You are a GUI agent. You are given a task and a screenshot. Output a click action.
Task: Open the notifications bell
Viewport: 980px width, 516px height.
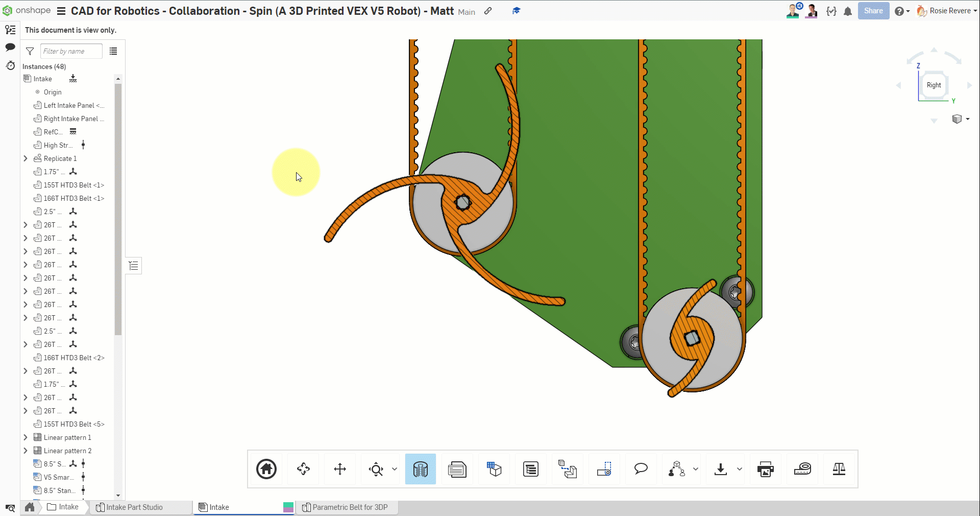(x=848, y=11)
